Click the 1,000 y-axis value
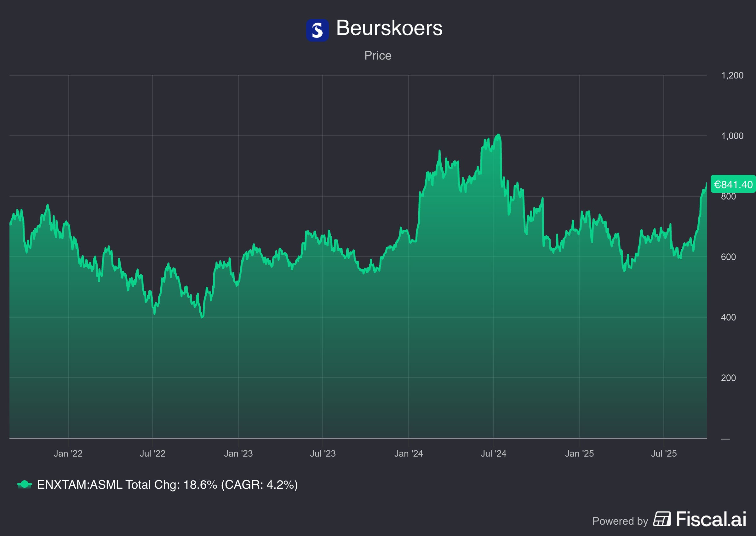Viewport: 756px width, 536px height. point(732,136)
